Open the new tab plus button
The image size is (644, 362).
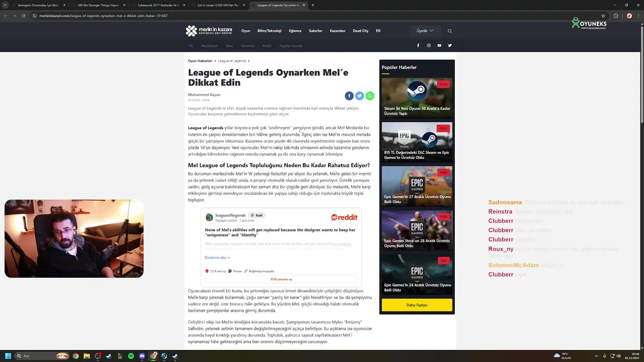tap(313, 5)
